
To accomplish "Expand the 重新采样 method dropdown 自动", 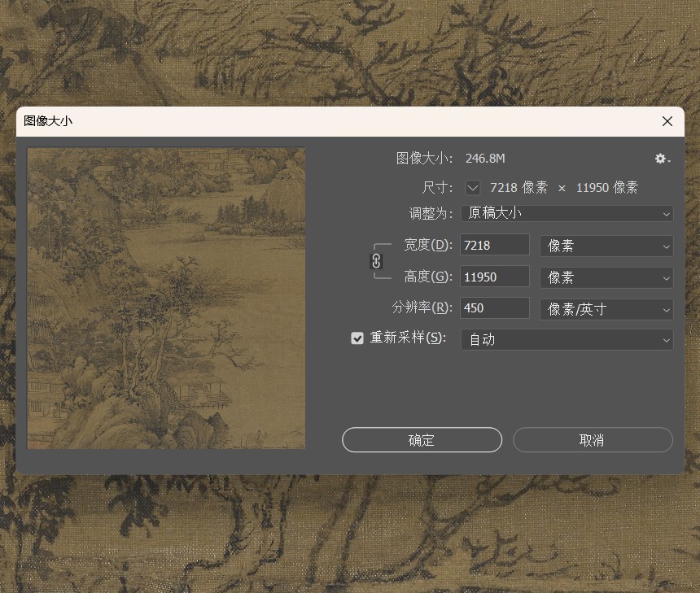I will pyautogui.click(x=567, y=339).
